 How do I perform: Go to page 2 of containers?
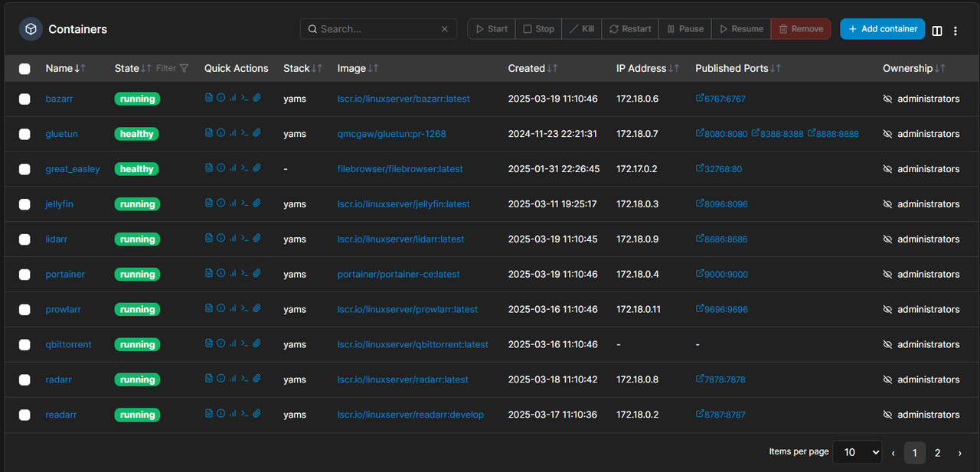coord(937,453)
